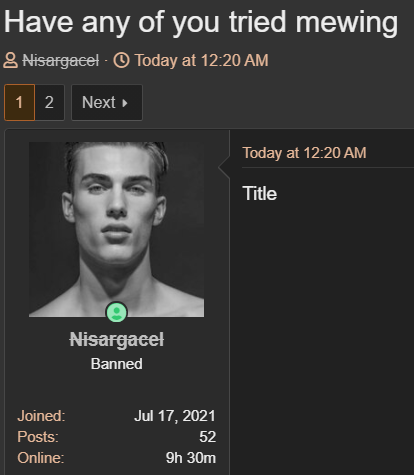The height and width of the screenshot is (475, 414).
Task: Click post timestamp above the message
Action: coord(304,153)
